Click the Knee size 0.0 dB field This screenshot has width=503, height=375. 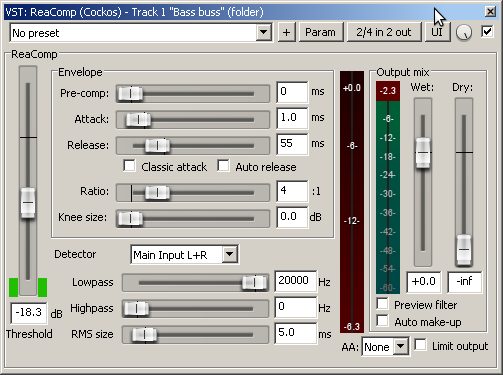(292, 217)
